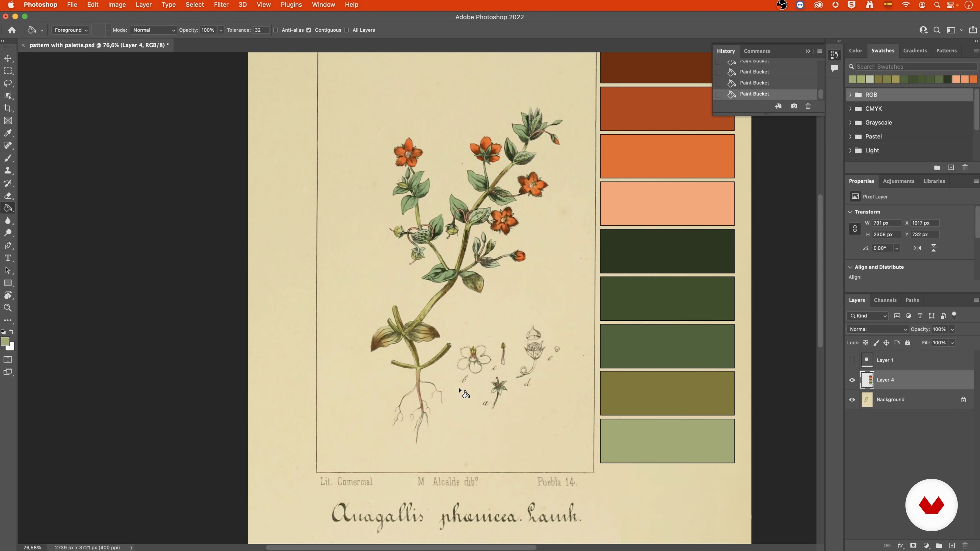Image resolution: width=980 pixels, height=551 pixels.
Task: Select the Frame tool
Action: coord(8,121)
